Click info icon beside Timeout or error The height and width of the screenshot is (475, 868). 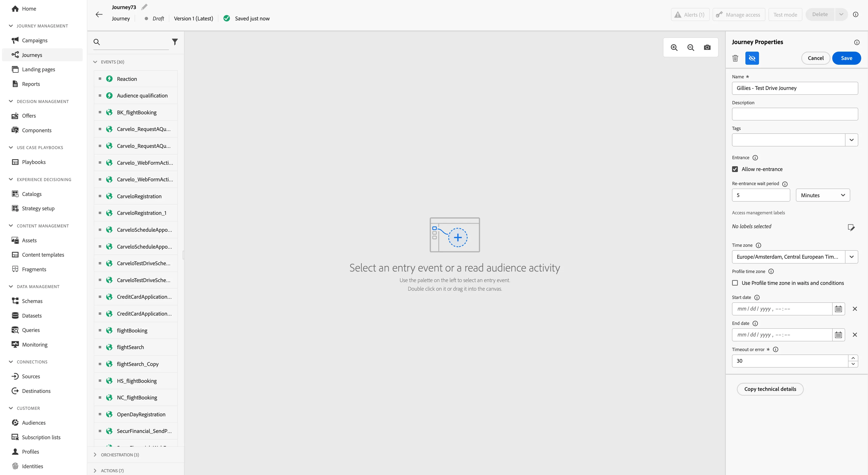tap(775, 350)
